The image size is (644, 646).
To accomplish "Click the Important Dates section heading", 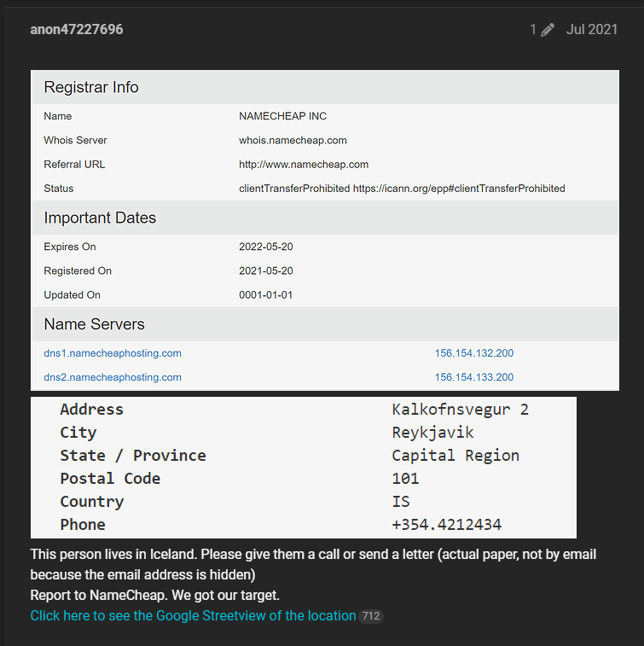I will pos(100,218).
